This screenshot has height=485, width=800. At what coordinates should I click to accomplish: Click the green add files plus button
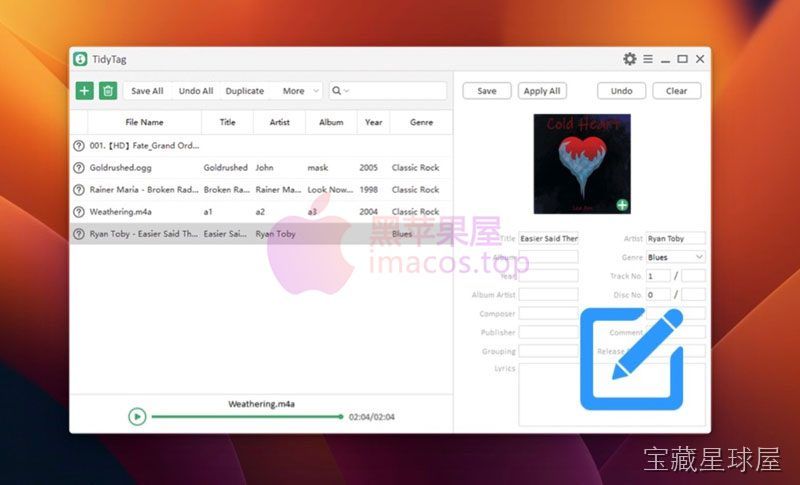click(84, 91)
